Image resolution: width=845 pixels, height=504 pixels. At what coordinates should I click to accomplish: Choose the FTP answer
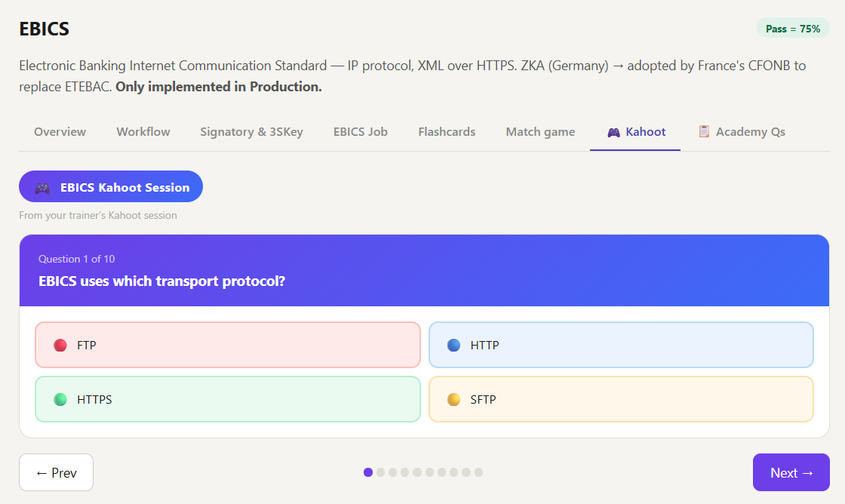(227, 345)
